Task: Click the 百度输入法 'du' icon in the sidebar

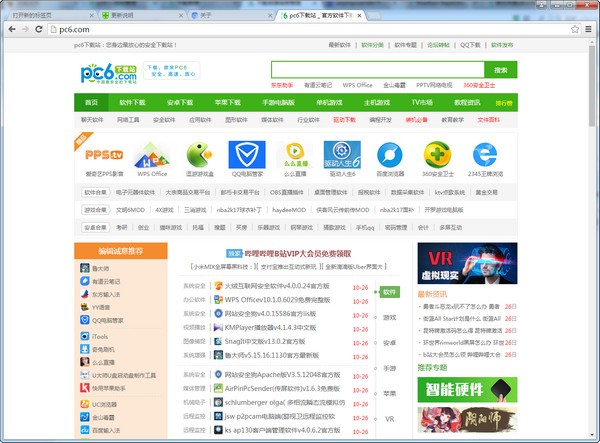Action: (x=85, y=430)
